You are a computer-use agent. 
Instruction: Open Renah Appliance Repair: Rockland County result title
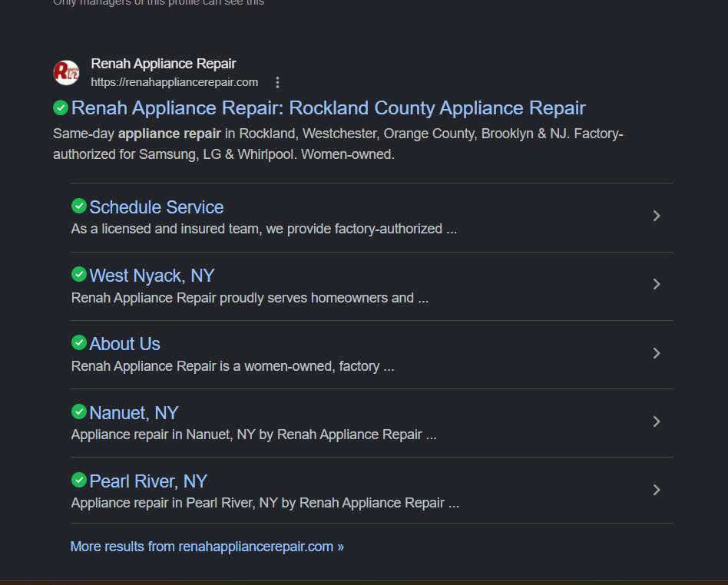328,108
